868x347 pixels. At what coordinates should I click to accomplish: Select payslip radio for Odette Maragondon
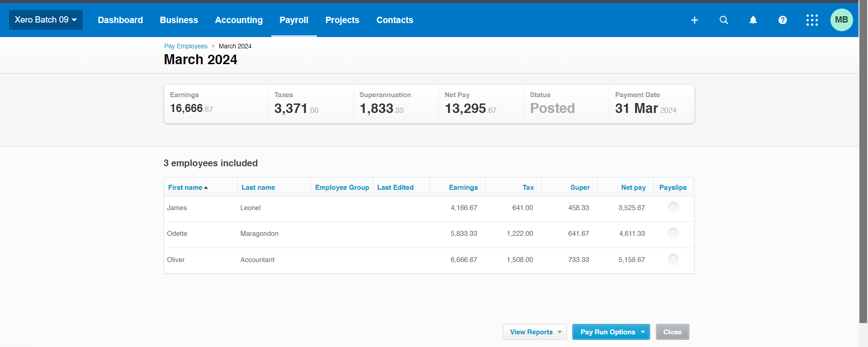(673, 233)
